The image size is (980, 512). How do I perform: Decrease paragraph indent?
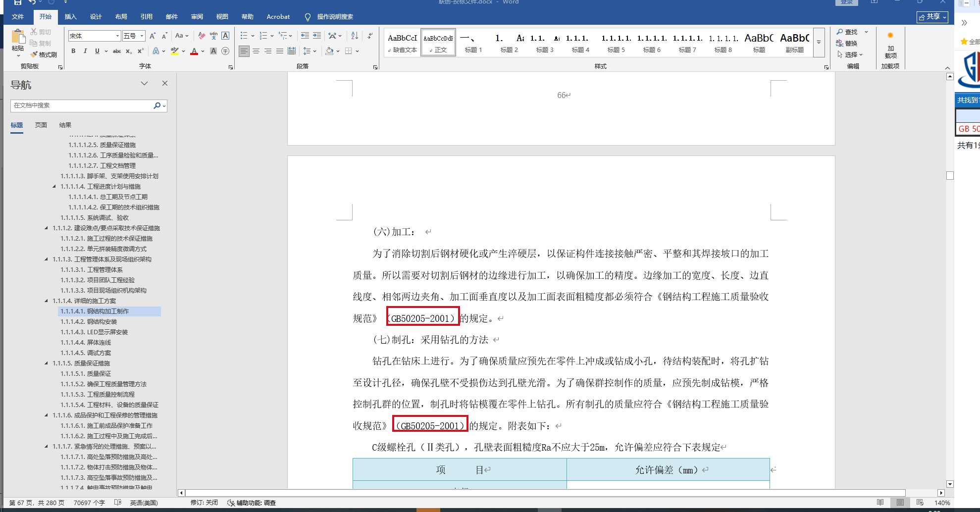pyautogui.click(x=305, y=36)
